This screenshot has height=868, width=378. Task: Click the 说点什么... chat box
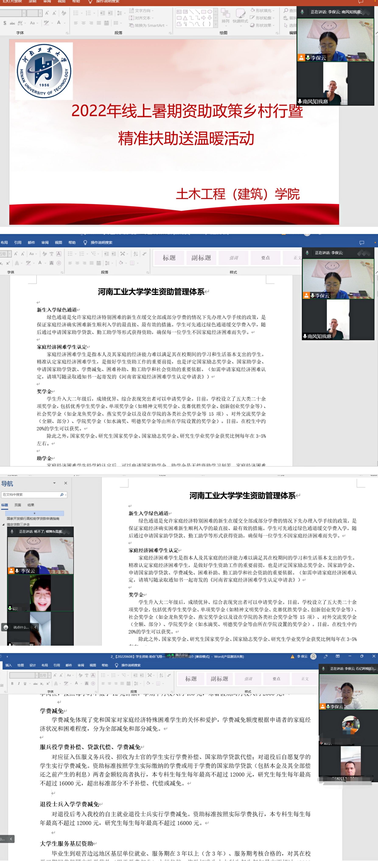pos(21,627)
